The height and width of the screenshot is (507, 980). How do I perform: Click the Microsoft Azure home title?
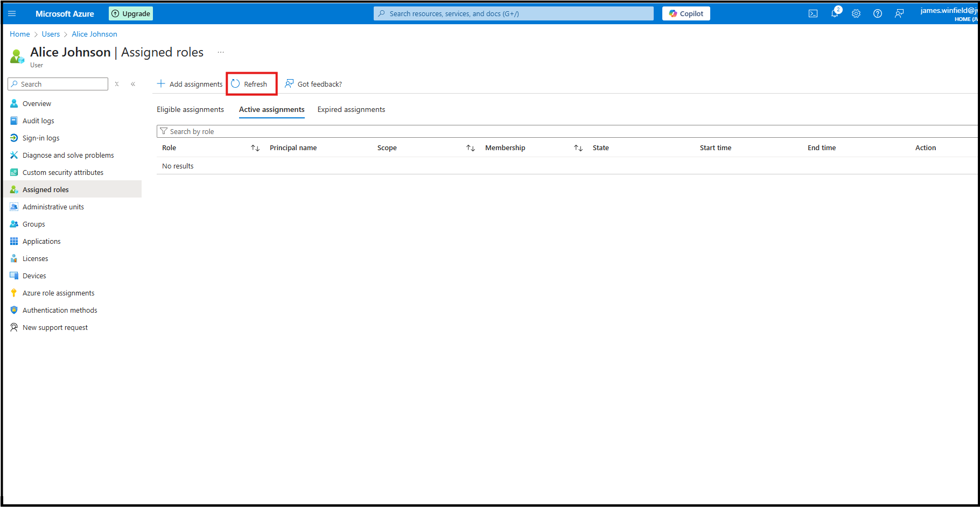[x=65, y=13]
